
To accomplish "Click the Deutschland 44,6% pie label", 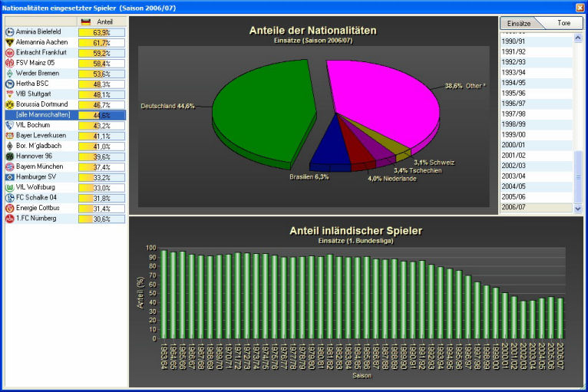I will tap(167, 106).
